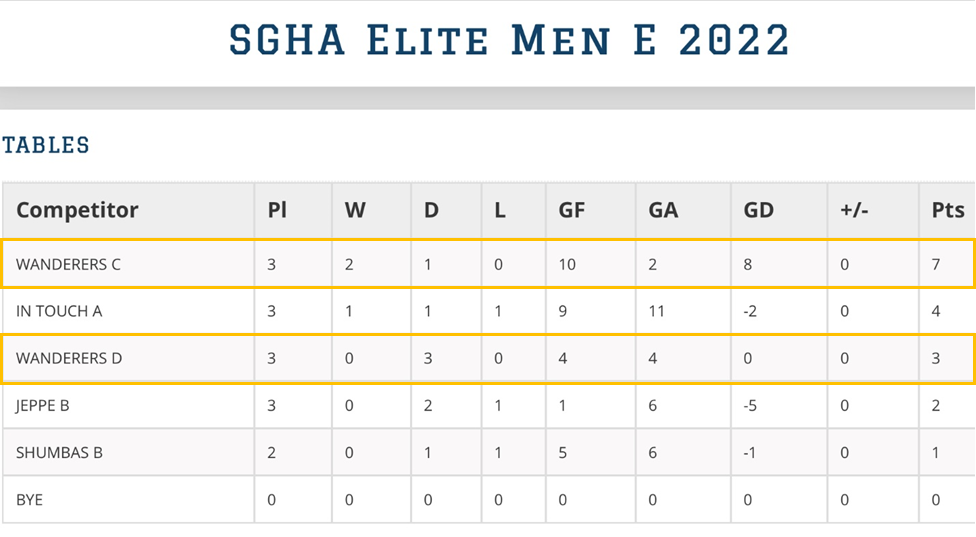
Task: Click WANDERERS C points value 7
Action: 936,265
